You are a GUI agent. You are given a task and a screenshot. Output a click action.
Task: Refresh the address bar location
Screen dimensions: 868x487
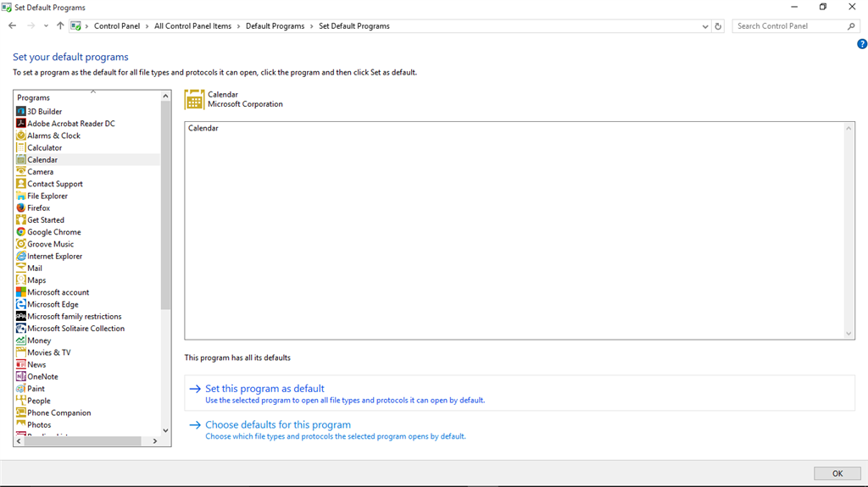(x=718, y=26)
